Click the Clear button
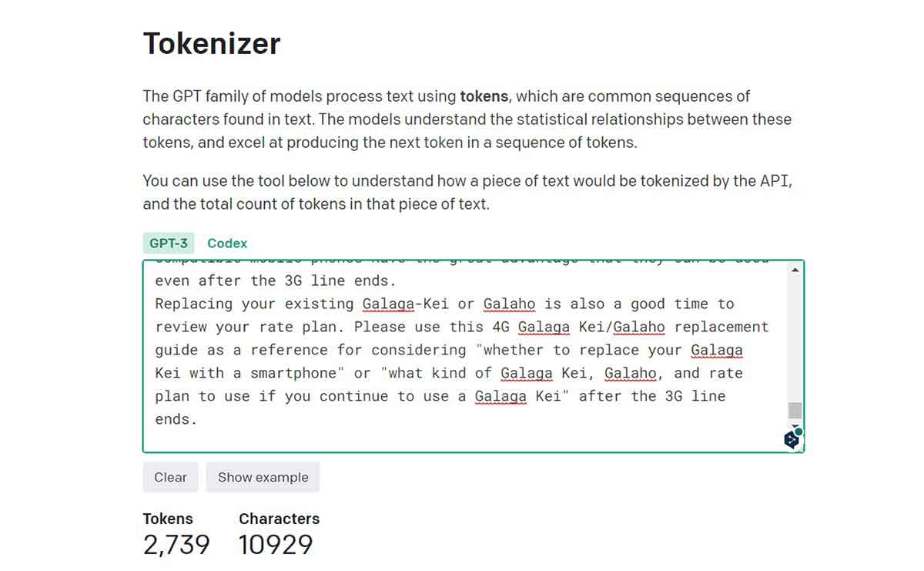 (x=170, y=477)
